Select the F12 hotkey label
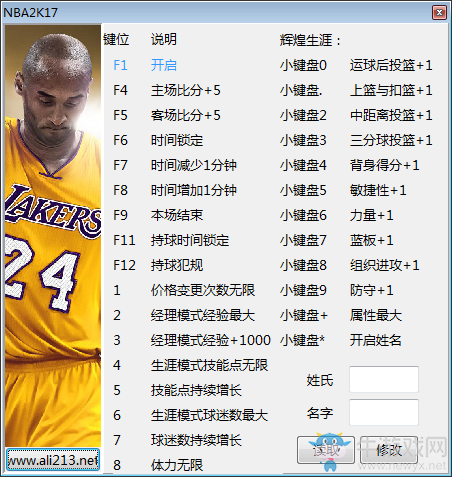The height and width of the screenshot is (477, 452). (124, 265)
